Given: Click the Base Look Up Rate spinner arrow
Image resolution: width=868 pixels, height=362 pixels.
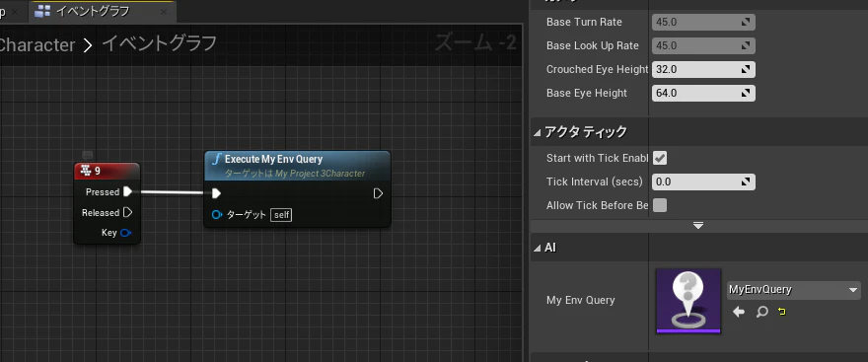Looking at the screenshot, I should click(x=747, y=46).
